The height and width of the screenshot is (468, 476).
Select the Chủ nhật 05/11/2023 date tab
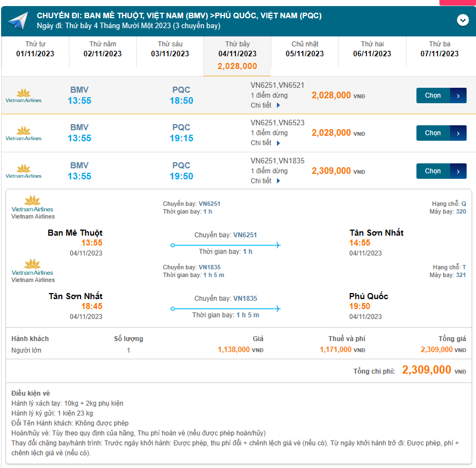click(304, 52)
